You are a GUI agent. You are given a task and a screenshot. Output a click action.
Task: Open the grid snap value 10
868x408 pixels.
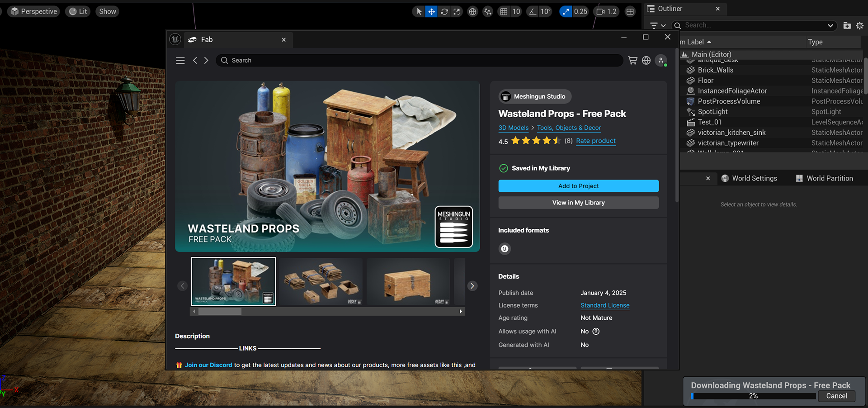[x=516, y=11]
